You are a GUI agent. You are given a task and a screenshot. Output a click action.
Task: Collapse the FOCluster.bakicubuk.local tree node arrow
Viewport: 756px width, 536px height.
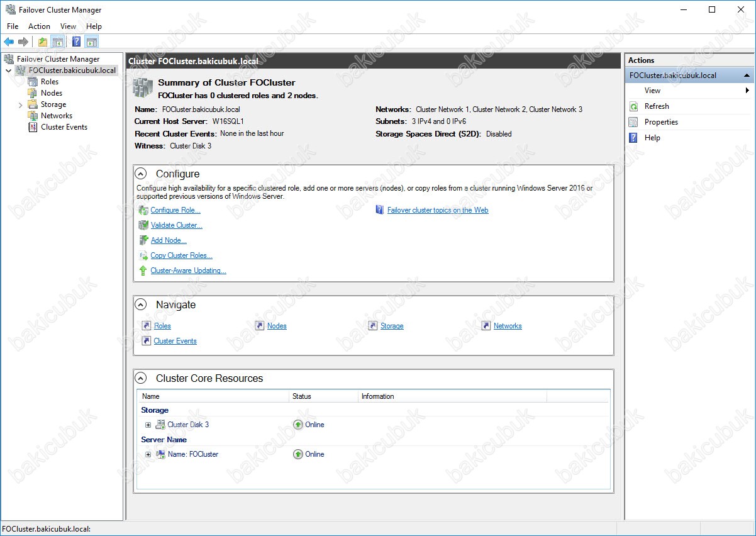click(x=8, y=70)
